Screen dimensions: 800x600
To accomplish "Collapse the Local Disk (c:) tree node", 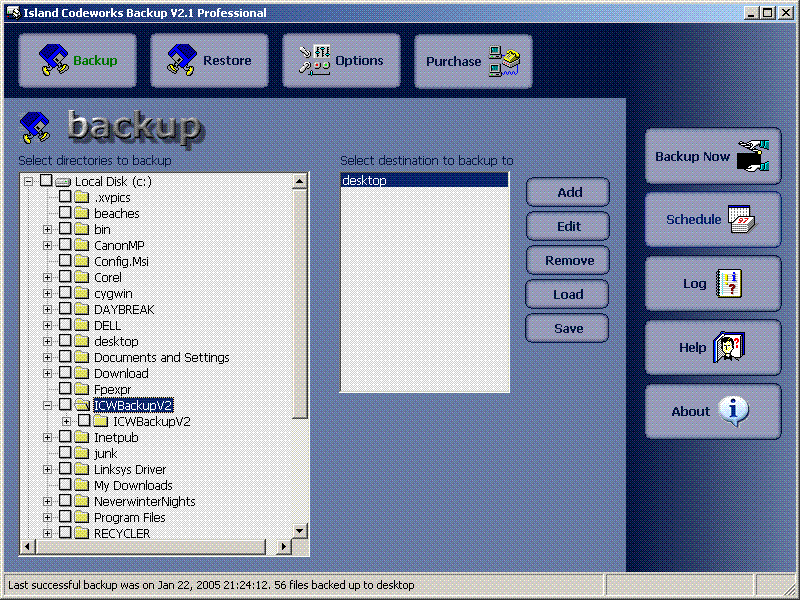I will click(x=29, y=181).
